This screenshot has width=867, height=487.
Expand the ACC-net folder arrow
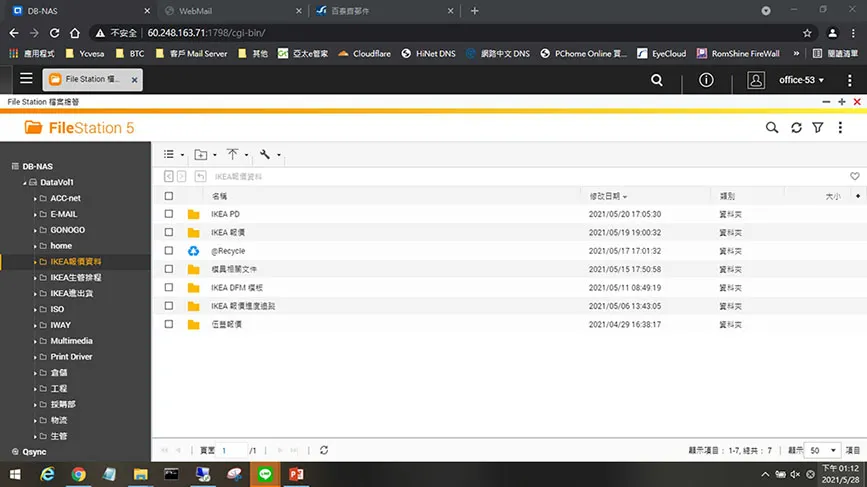35,198
